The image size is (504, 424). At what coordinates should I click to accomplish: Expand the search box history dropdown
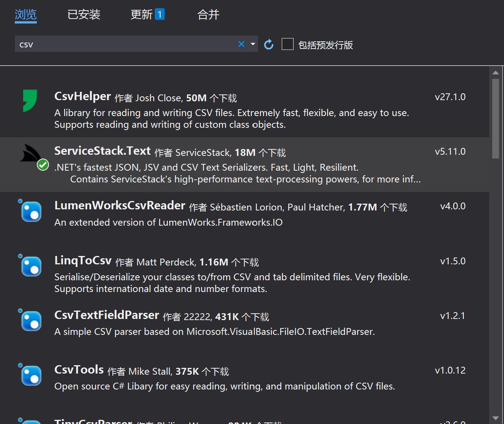click(x=253, y=44)
